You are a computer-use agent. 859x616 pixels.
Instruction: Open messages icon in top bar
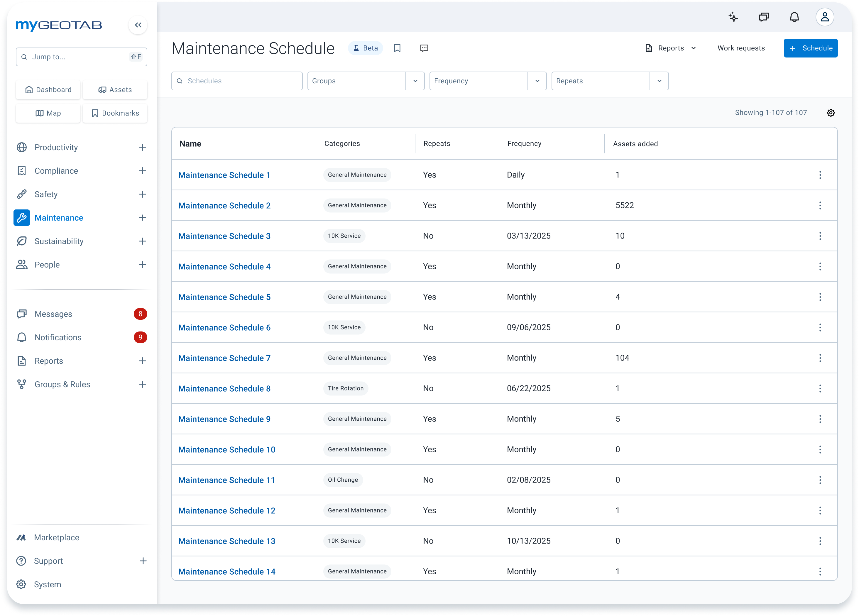coord(764,17)
